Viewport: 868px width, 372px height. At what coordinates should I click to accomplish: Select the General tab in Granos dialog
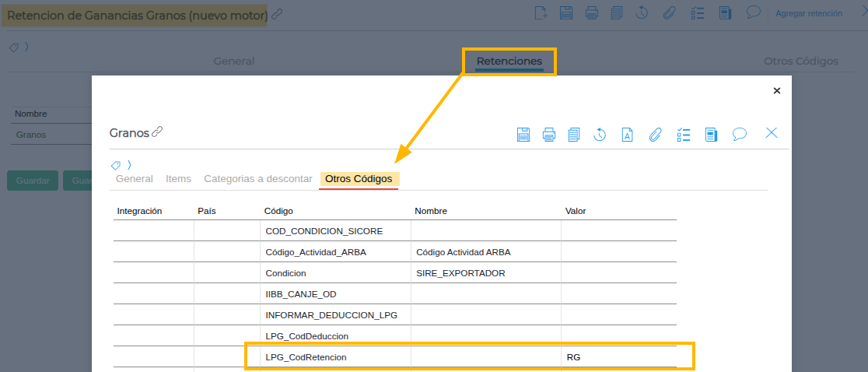coord(134,179)
